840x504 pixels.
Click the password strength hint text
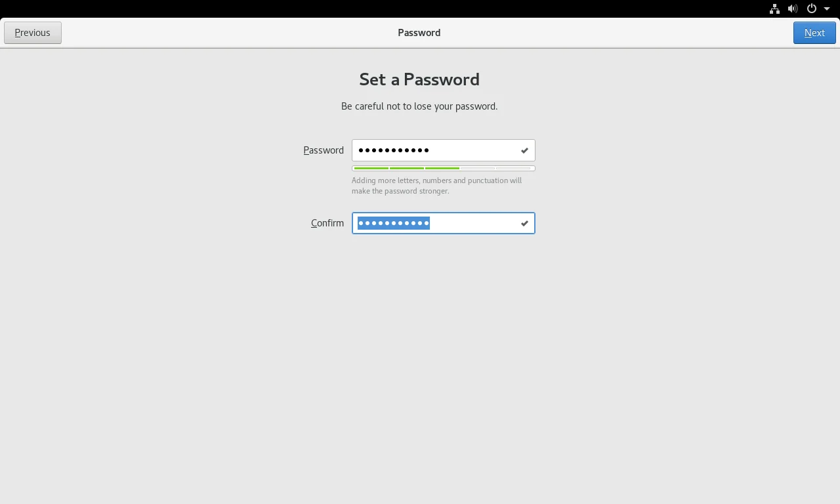coord(437,186)
